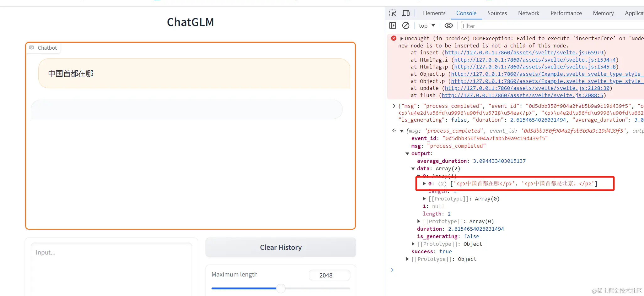This screenshot has width=644, height=296.
Task: Open svelte.js:1534:4 link at HtmlTag.i
Action: tap(535, 60)
